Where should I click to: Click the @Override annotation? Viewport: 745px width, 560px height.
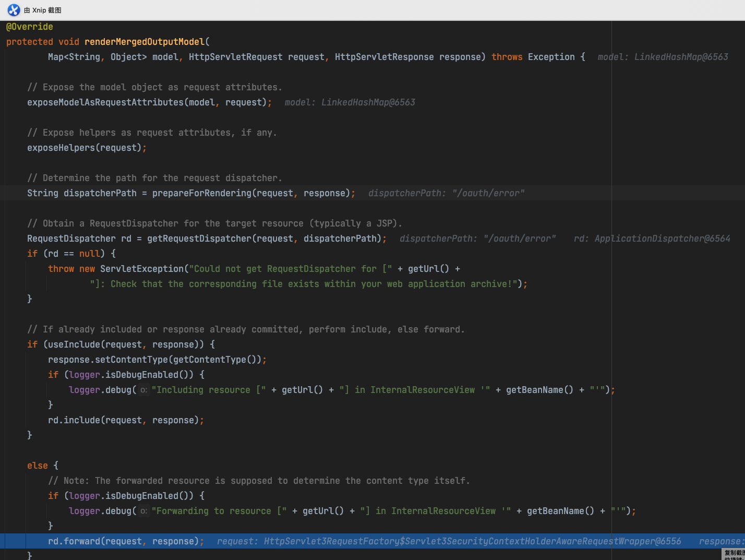pos(30,27)
